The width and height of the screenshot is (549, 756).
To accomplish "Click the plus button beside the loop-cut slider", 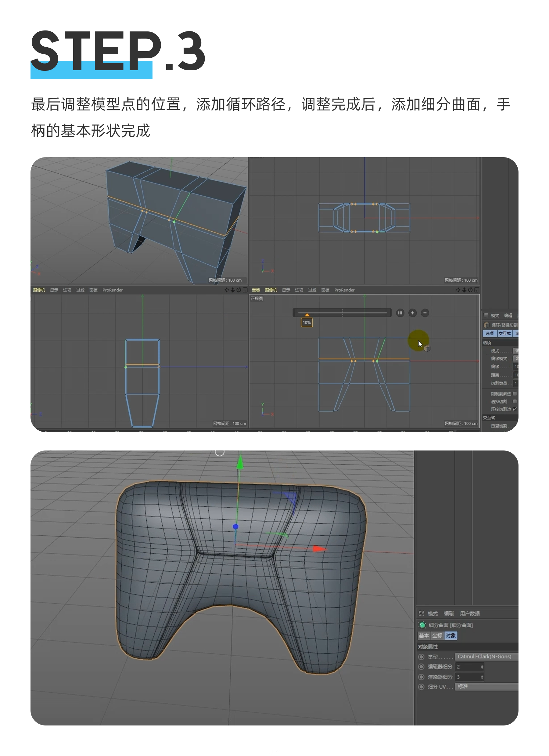I will 412,313.
